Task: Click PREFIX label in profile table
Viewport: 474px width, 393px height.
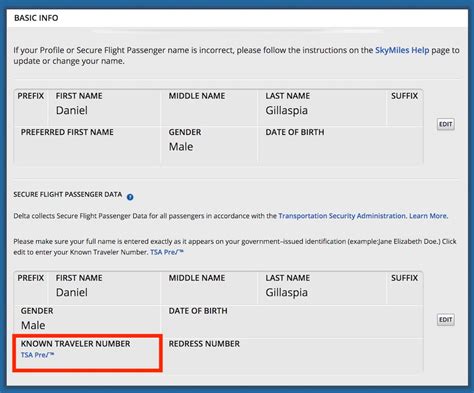Action: (x=31, y=96)
